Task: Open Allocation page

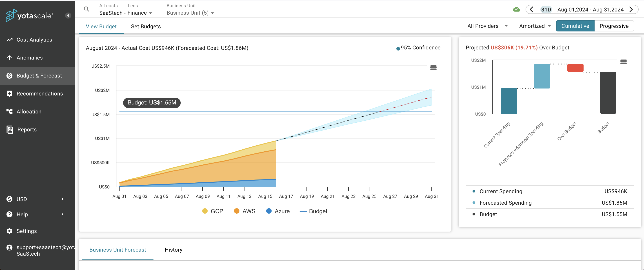Action: pyautogui.click(x=38, y=111)
